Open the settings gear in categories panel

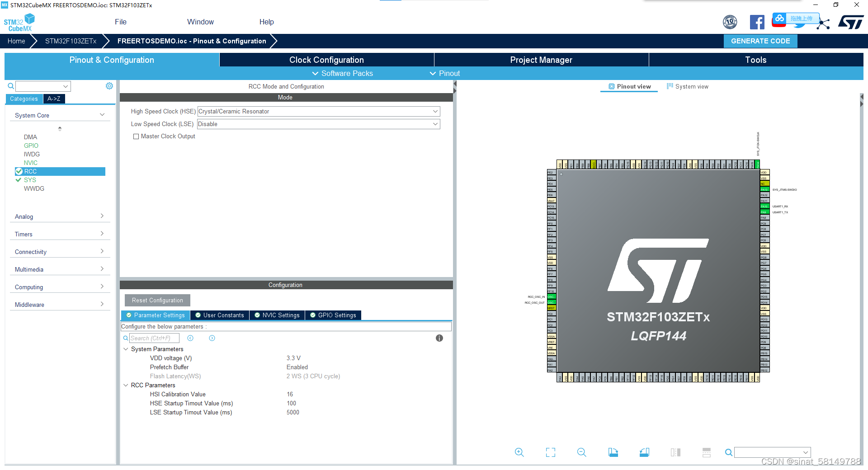pyautogui.click(x=109, y=86)
